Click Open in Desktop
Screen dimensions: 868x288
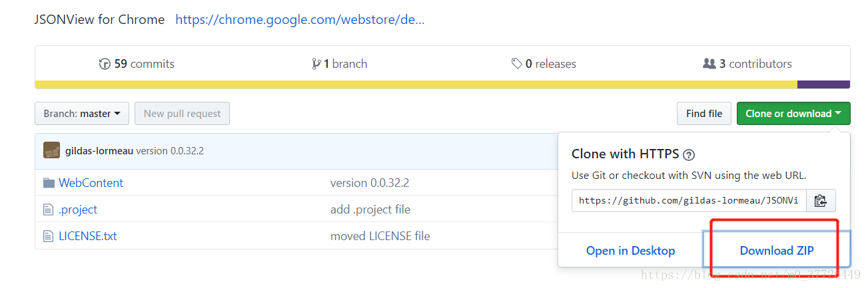(630, 251)
